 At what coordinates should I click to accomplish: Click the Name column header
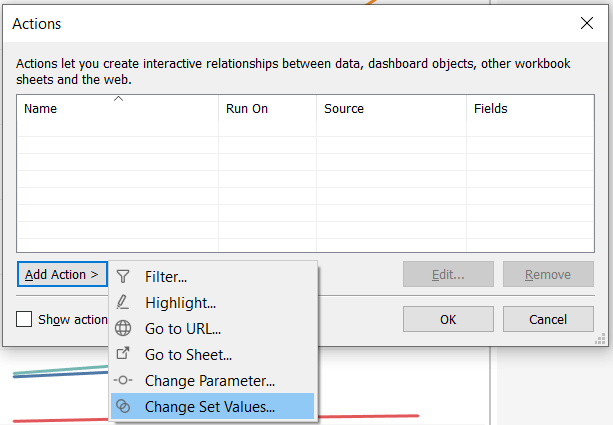pyautogui.click(x=118, y=108)
